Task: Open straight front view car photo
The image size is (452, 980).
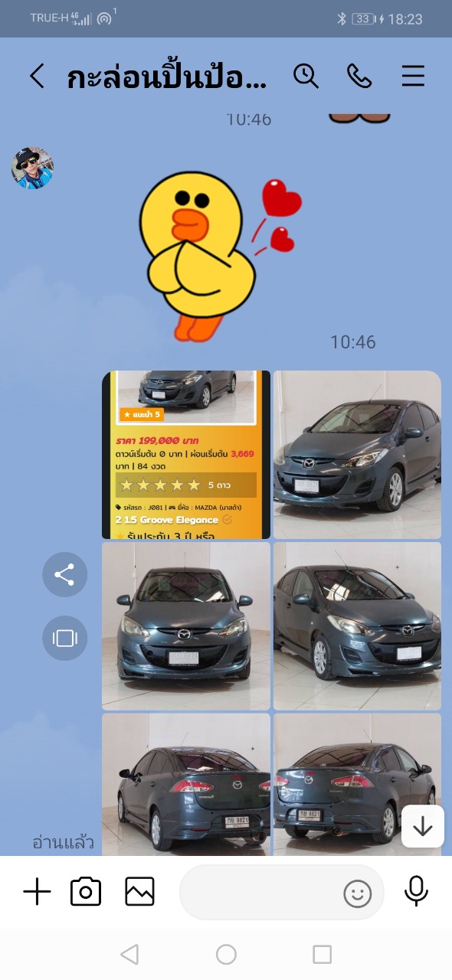Action: 186,626
